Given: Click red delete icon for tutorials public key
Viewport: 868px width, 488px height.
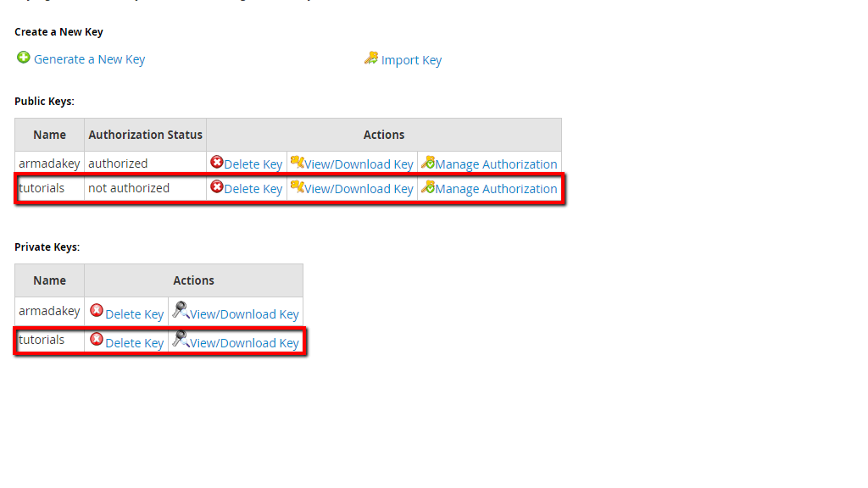Looking at the screenshot, I should pyautogui.click(x=217, y=187).
